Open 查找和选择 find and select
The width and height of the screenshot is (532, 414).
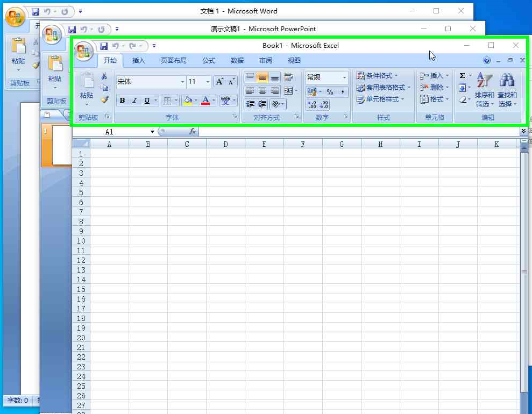click(x=507, y=89)
